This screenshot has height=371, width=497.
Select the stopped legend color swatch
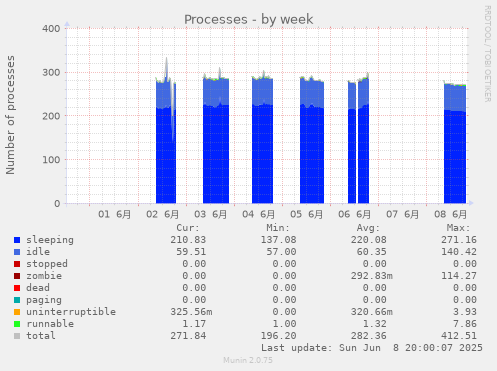pos(17,264)
